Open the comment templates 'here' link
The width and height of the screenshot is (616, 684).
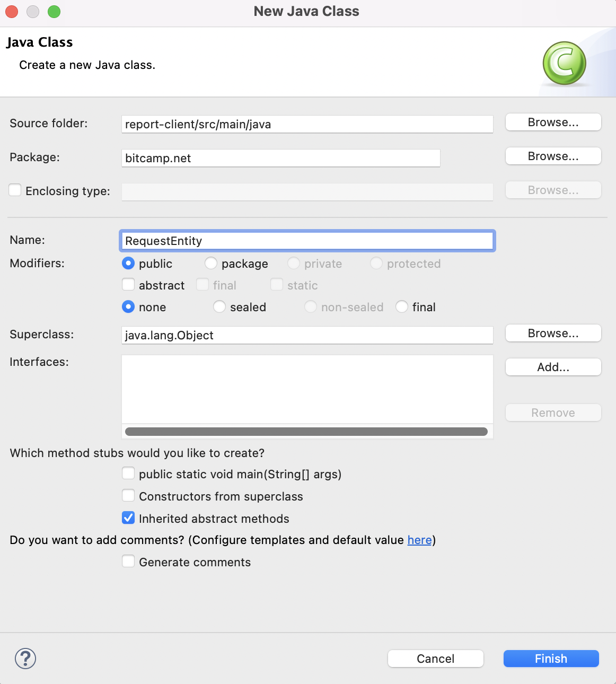point(420,540)
